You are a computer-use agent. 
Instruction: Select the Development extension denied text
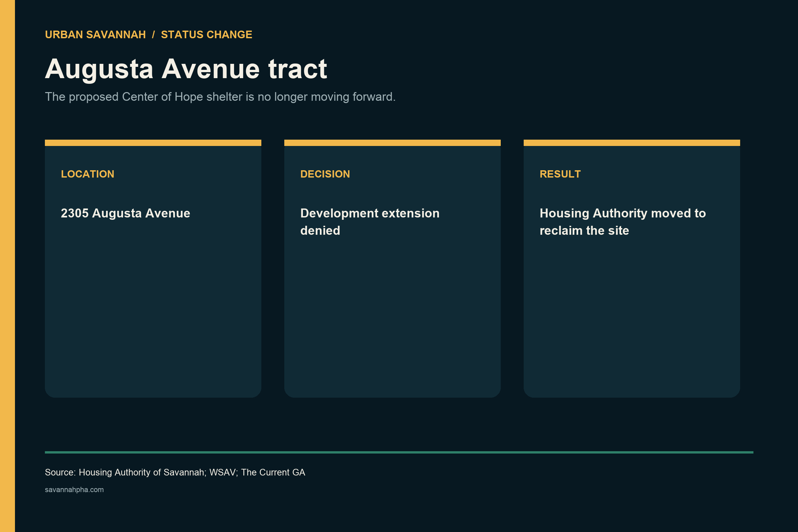370,222
